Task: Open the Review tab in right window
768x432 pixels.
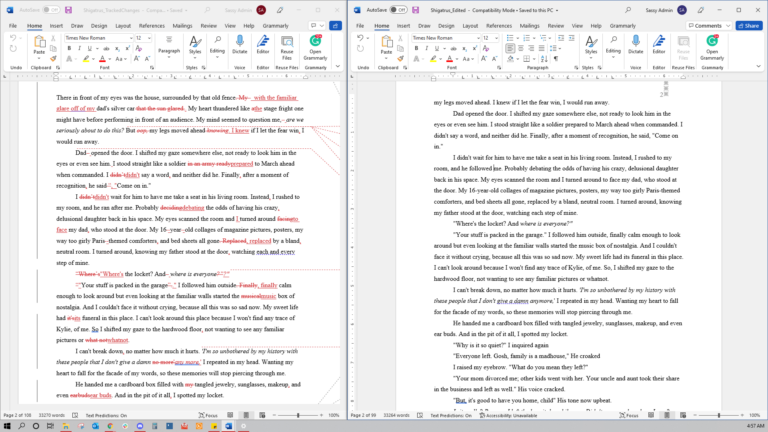Action: 555,25
